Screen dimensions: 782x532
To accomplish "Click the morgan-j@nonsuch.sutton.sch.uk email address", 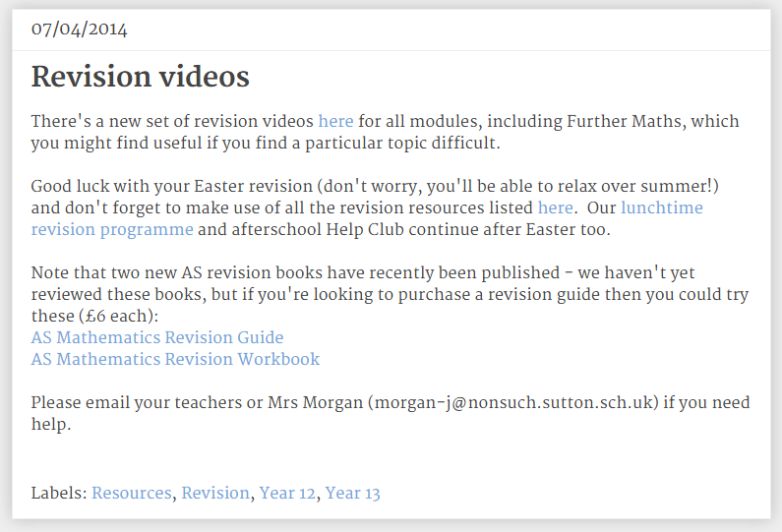I will [x=513, y=402].
